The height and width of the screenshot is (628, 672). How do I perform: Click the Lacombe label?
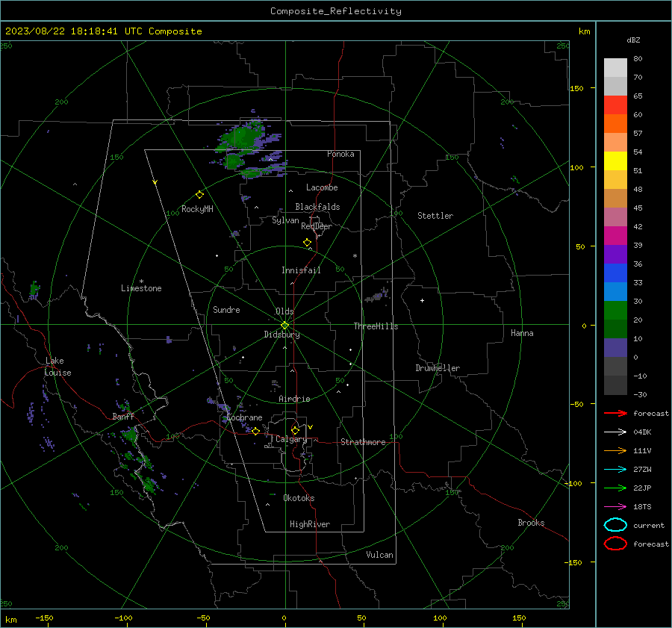point(322,187)
